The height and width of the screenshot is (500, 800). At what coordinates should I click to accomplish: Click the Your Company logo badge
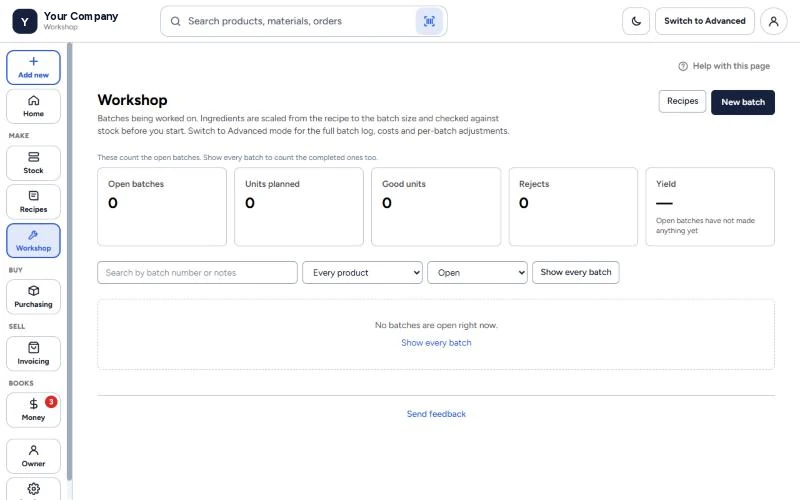(x=24, y=21)
